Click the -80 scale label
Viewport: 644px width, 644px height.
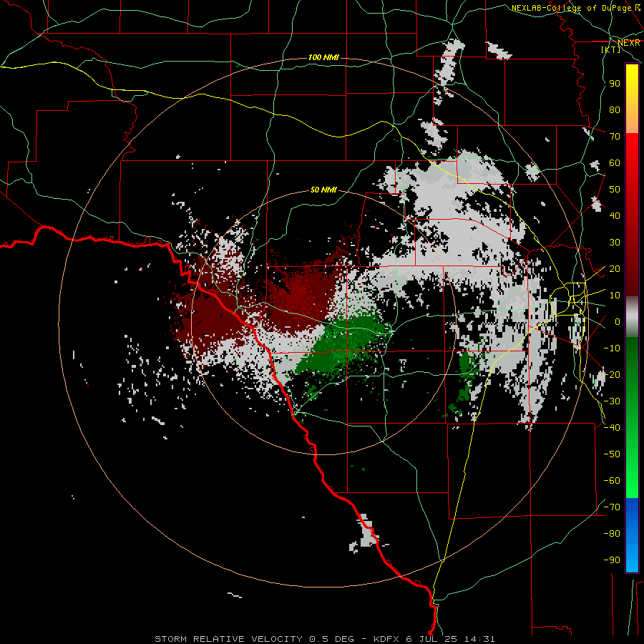(x=612, y=534)
